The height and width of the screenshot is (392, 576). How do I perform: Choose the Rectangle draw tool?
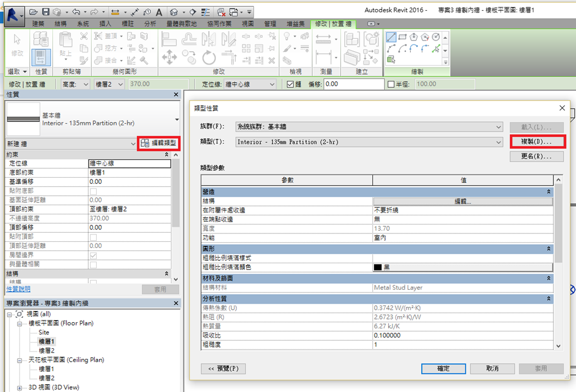click(x=403, y=37)
